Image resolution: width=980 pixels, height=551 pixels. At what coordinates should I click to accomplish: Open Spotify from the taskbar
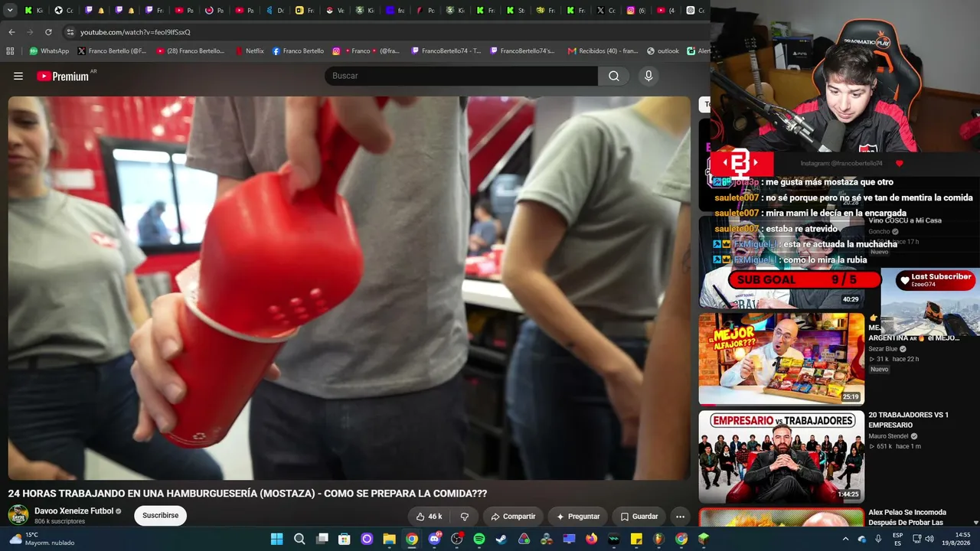click(479, 539)
